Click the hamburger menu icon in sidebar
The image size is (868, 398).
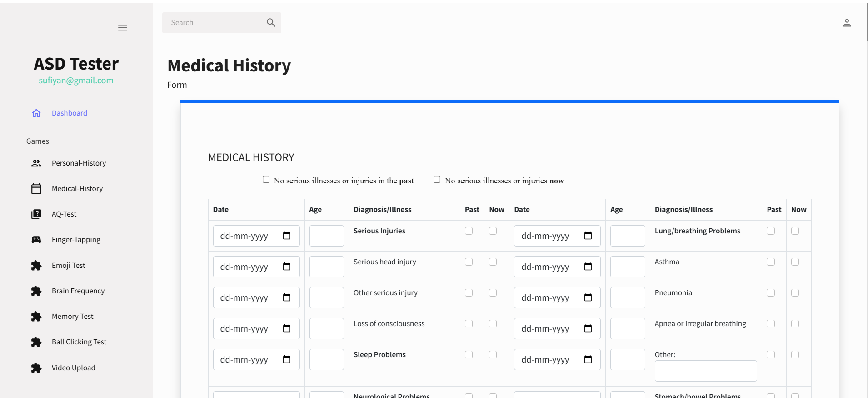pos(123,28)
